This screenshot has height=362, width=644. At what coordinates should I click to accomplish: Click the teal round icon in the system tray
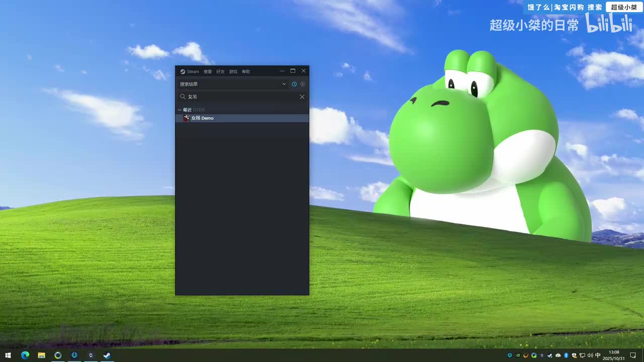510,355
